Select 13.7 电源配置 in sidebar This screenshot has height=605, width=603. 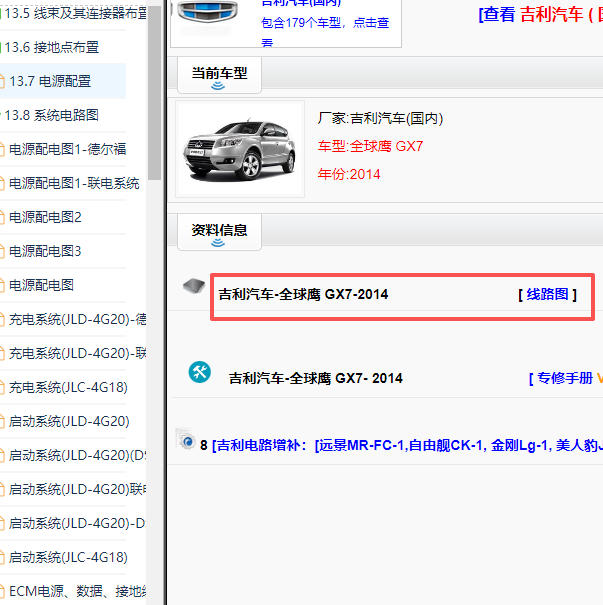coord(50,81)
